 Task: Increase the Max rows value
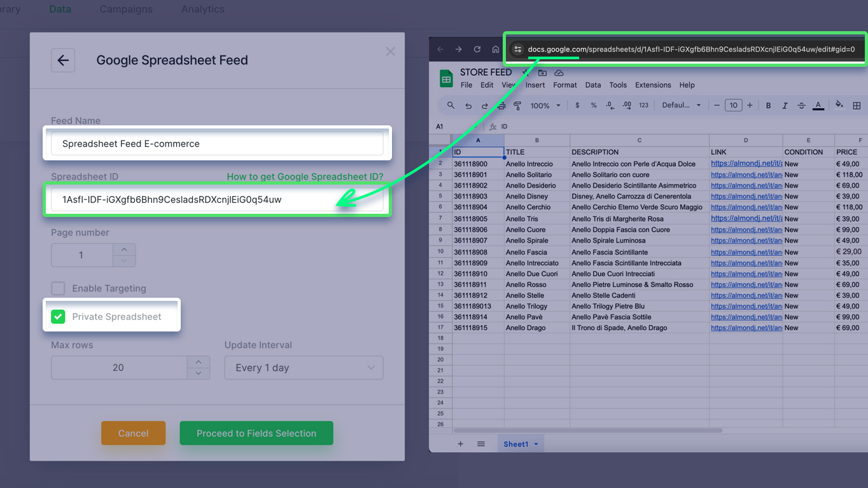pyautogui.click(x=199, y=362)
